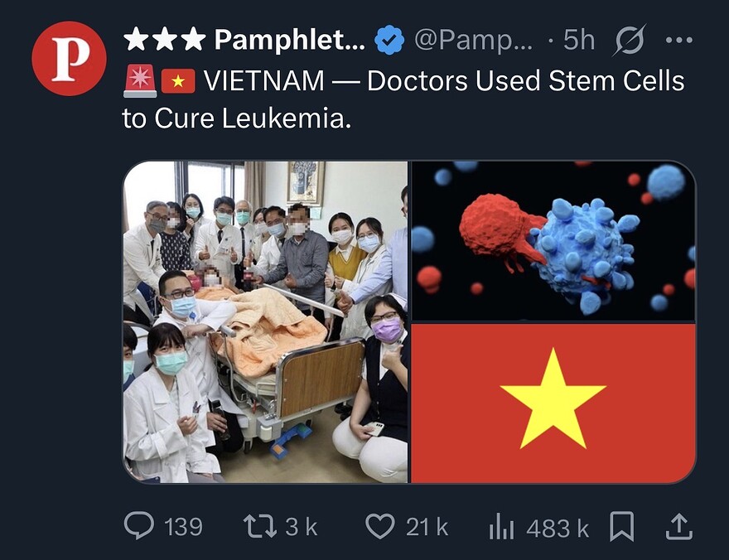Image resolution: width=729 pixels, height=560 pixels.
Task: Open the Grok slashed-circle icon
Action: click(630, 40)
